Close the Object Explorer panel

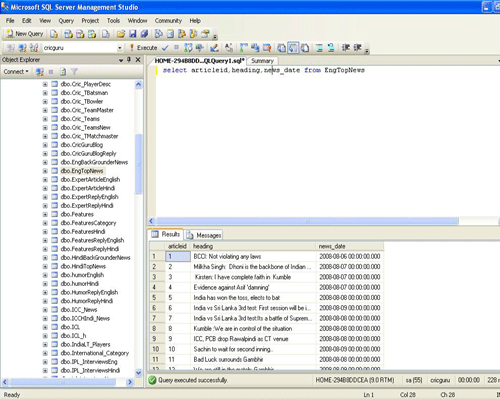click(x=138, y=60)
